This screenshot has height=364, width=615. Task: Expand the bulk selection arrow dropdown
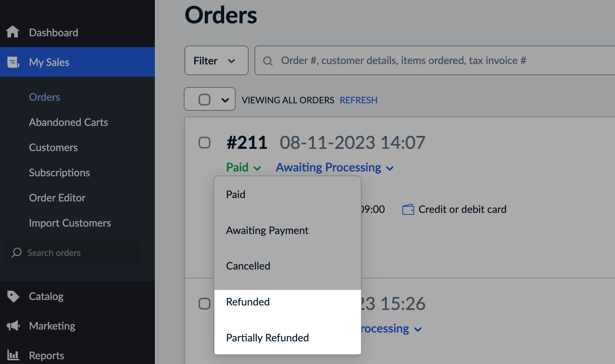point(225,99)
